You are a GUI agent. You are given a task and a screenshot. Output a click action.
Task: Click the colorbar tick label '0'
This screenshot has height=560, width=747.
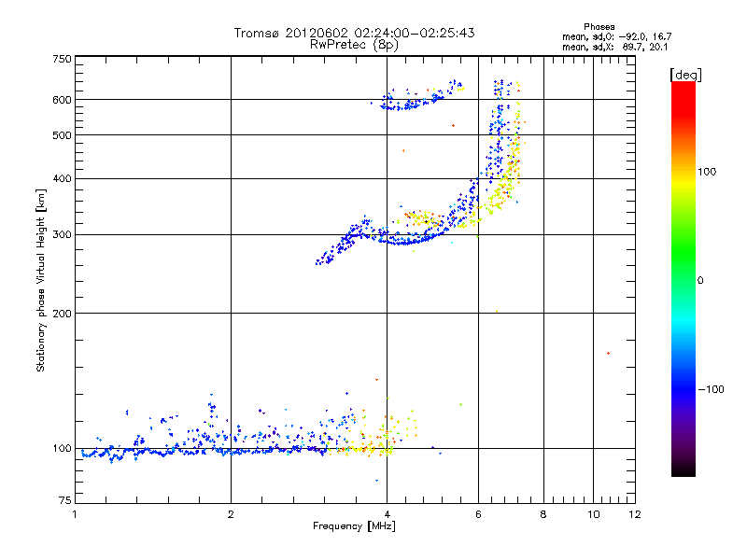700,281
